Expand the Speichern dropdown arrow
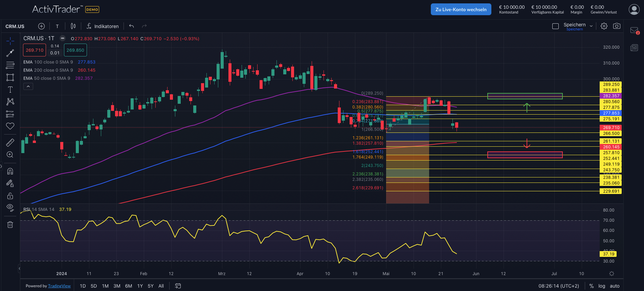This screenshot has height=291, width=644. coord(591,26)
